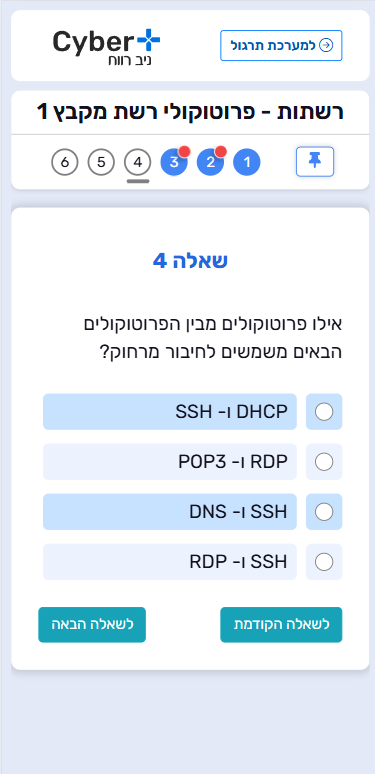The height and width of the screenshot is (774, 375).
Task: Click the למערכת תרגול button
Action: coord(281,45)
